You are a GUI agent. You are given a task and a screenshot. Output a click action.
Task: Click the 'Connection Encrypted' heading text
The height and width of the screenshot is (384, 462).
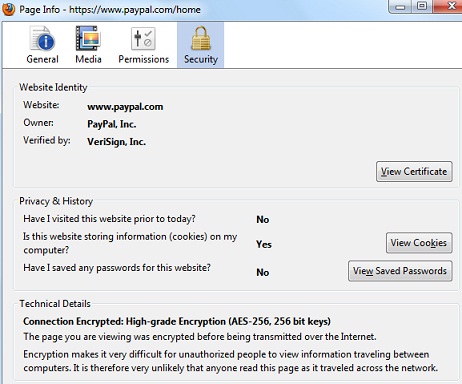(177, 321)
